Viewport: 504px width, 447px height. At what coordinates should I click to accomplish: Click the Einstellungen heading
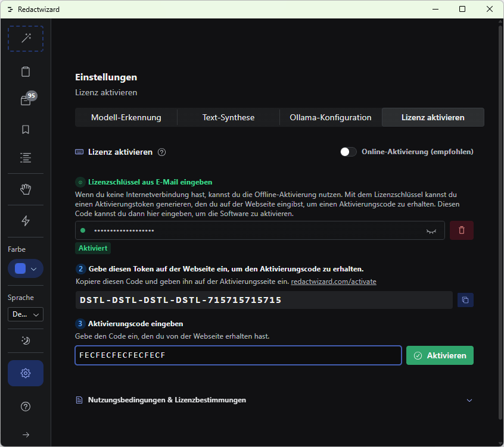point(106,77)
